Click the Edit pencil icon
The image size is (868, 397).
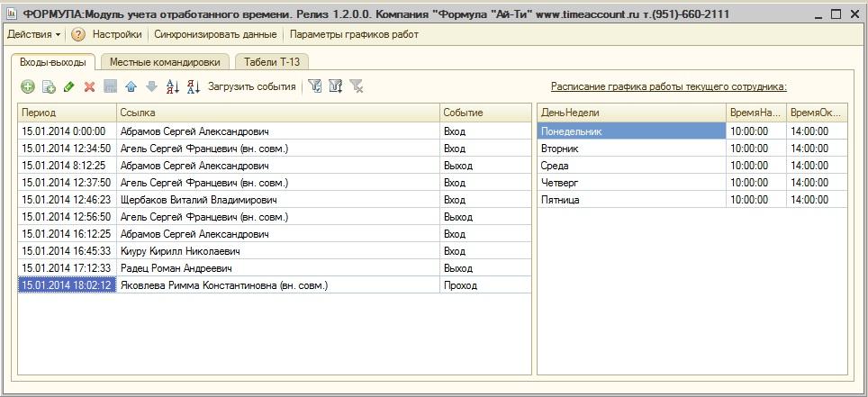pos(68,87)
